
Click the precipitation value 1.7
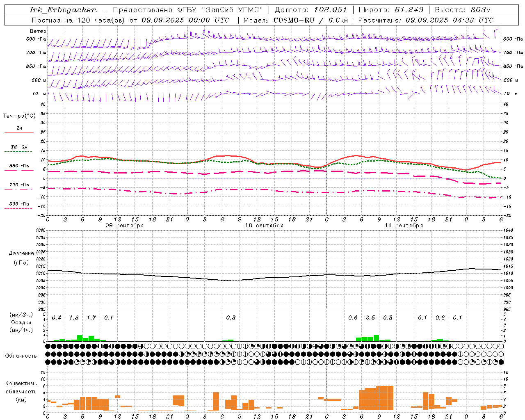pos(91,318)
